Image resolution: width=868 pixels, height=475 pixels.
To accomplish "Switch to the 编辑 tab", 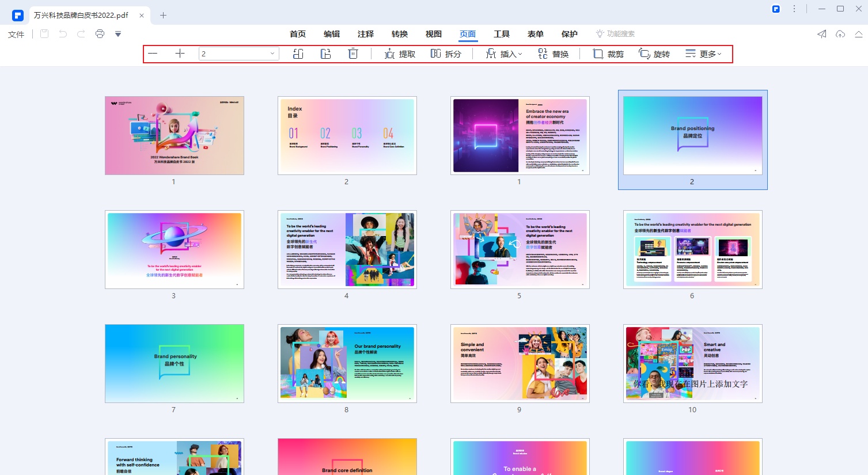I will pyautogui.click(x=332, y=34).
